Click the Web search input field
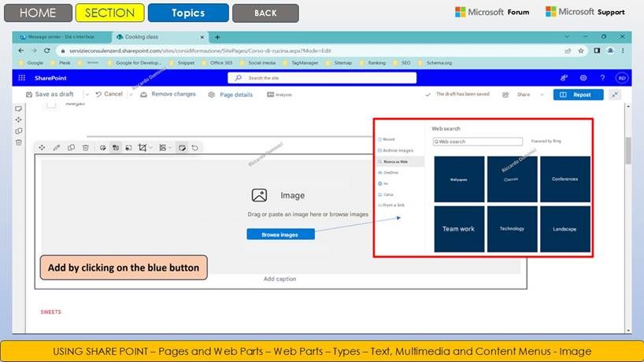This screenshot has width=644, height=362. [477, 142]
